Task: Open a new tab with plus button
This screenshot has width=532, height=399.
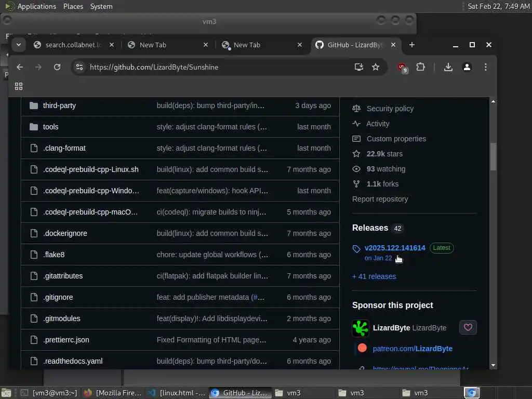Action: [412, 45]
